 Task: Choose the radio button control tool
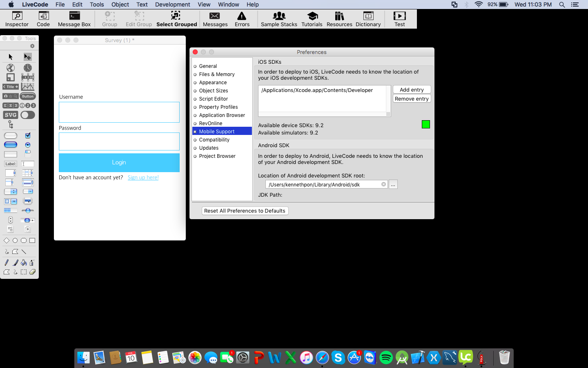pyautogui.click(x=28, y=145)
